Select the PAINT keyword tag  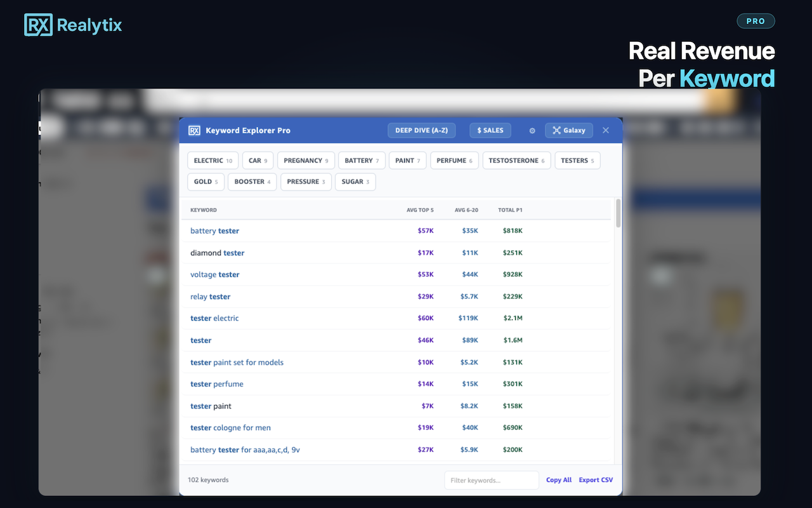(x=407, y=161)
